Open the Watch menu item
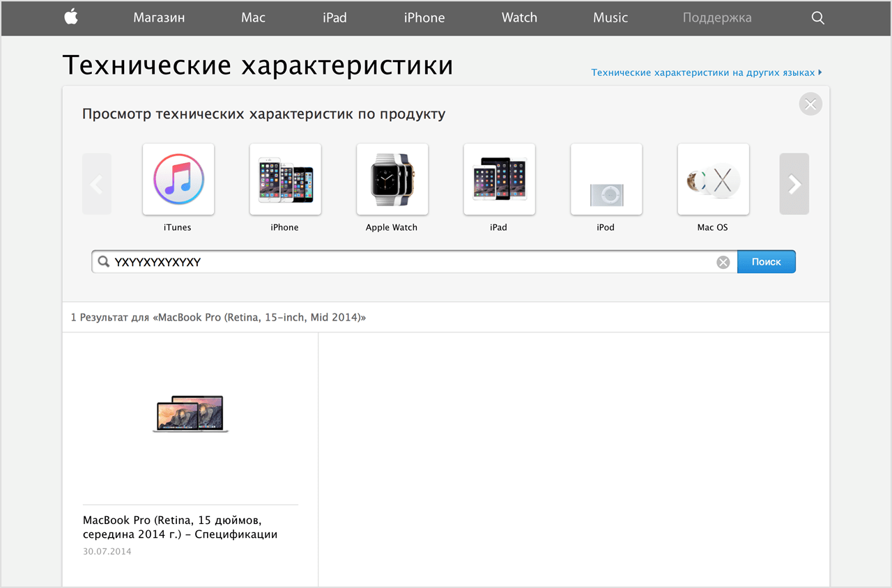This screenshot has height=588, width=892. tap(519, 18)
